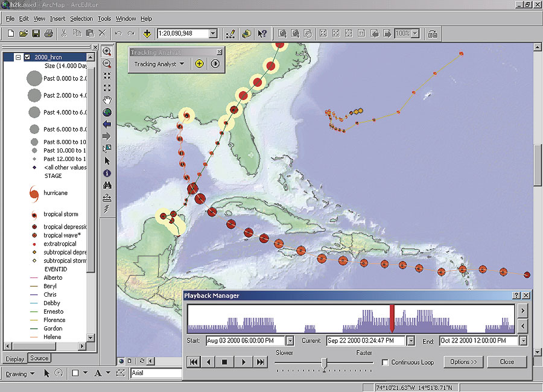This screenshot has width=543, height=392.
Task: Stop the playback
Action: pos(224,362)
